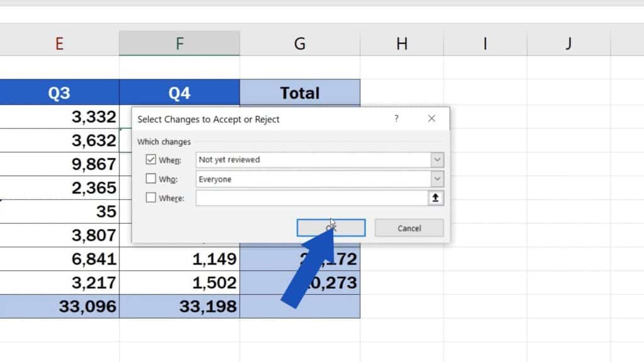
Task: Click the range selector icon beside Where field
Action: click(436, 198)
